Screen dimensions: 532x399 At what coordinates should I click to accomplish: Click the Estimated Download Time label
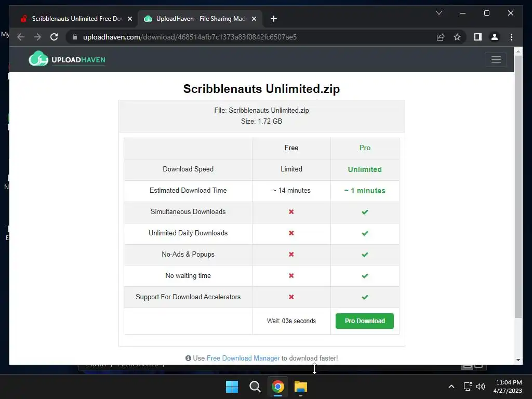(x=188, y=190)
